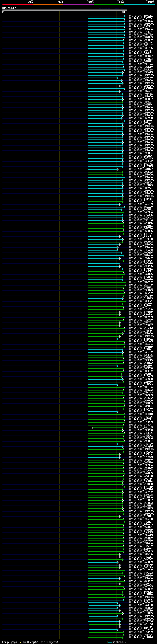Click label UniRef100_Q9SWR9
This screenshot has width=157, height=644.
(141, 40)
